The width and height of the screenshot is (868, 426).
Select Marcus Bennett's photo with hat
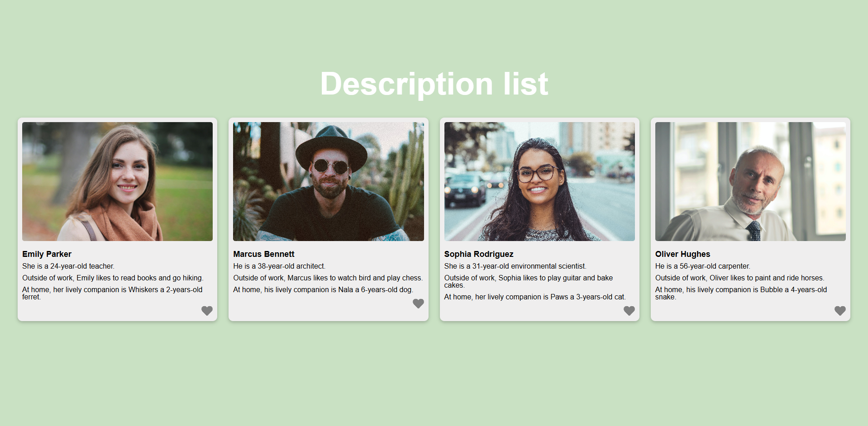click(x=329, y=181)
